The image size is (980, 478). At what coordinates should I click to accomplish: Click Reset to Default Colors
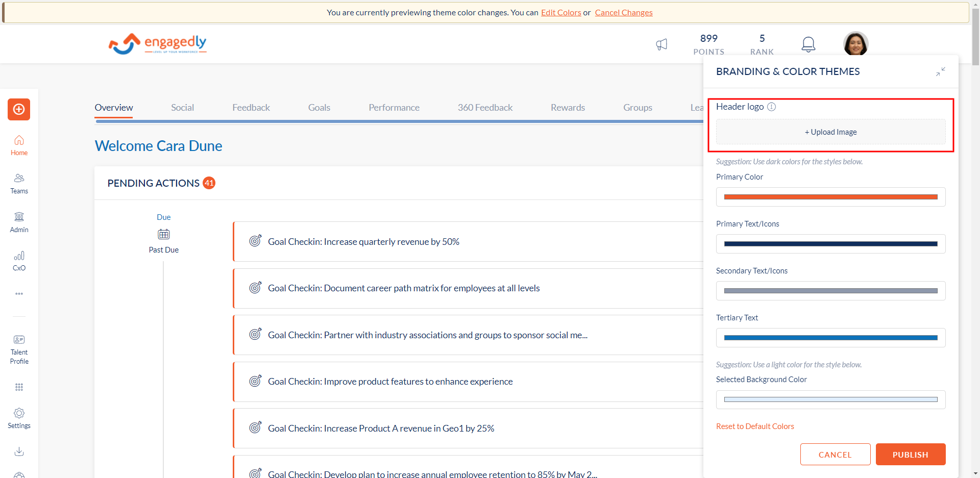[x=755, y=426]
